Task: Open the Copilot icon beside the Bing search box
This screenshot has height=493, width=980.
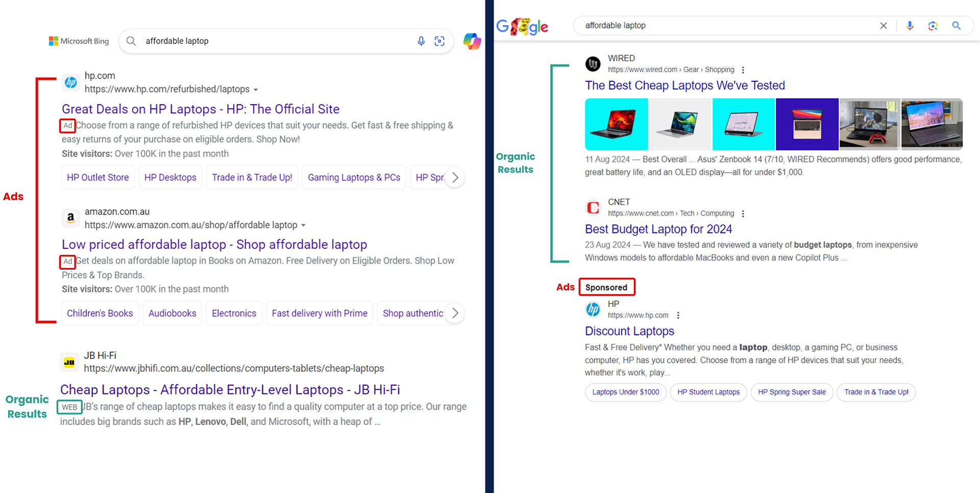Action: 472,41
